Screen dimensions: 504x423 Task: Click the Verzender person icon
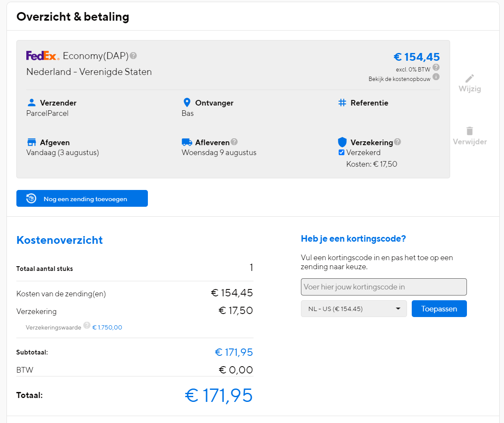31,103
